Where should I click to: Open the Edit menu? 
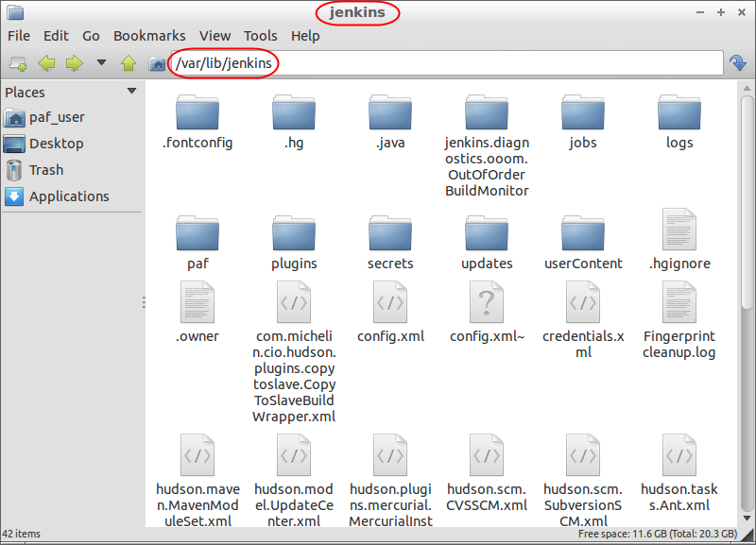pyautogui.click(x=56, y=36)
